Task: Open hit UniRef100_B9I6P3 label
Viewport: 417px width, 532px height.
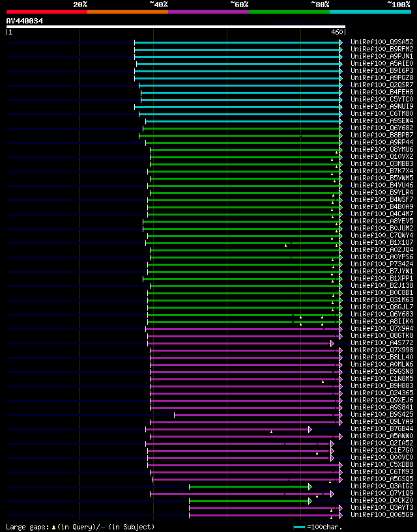Action: (x=382, y=70)
